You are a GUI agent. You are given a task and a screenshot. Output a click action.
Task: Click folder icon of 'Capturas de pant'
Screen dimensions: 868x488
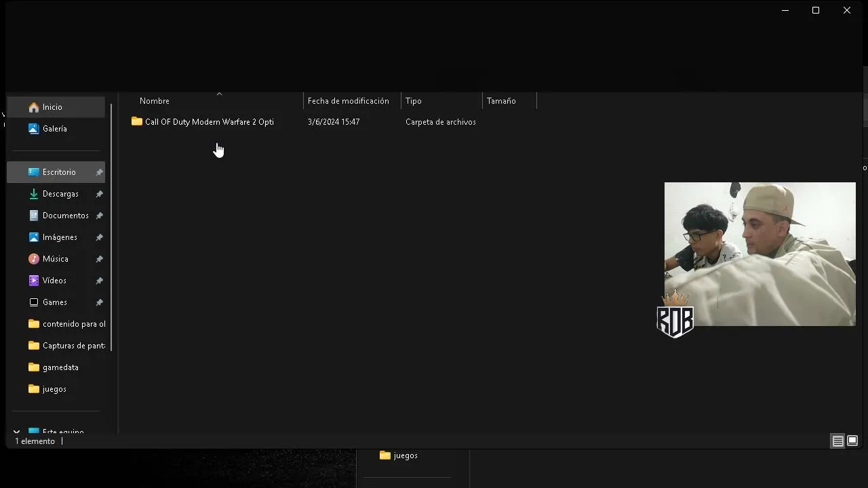[34, 346]
